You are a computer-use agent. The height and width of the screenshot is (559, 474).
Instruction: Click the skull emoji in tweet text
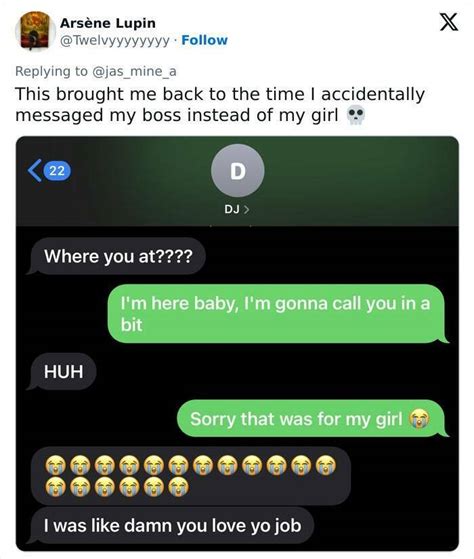356,115
